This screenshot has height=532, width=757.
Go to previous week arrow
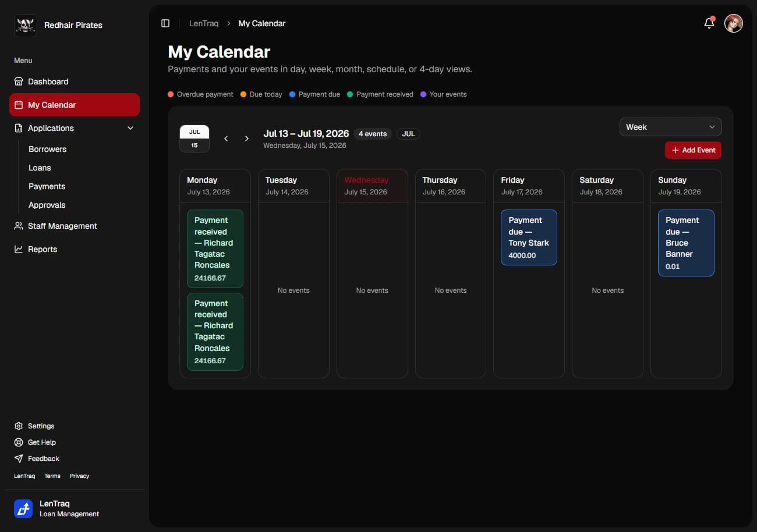[x=226, y=139]
